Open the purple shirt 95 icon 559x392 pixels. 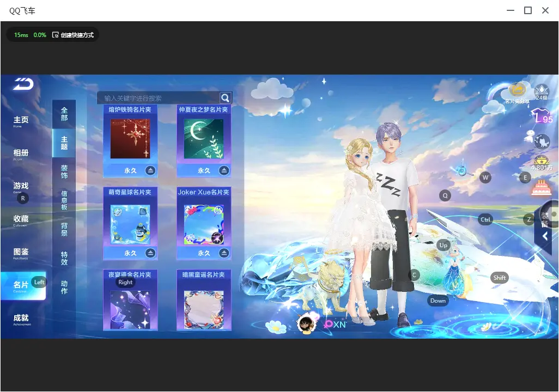click(542, 117)
